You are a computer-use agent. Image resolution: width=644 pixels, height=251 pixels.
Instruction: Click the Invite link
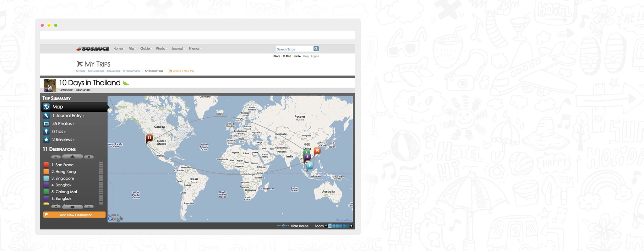(297, 56)
